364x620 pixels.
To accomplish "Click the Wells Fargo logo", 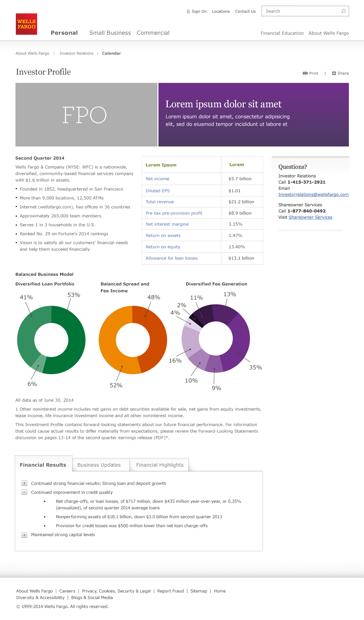I will (x=26, y=24).
